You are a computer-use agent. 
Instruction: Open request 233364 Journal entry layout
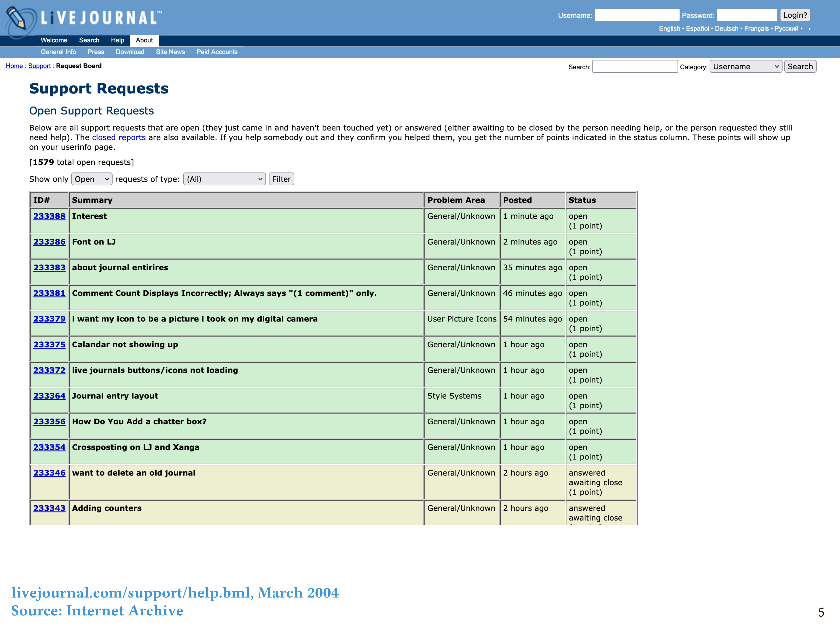pos(49,396)
